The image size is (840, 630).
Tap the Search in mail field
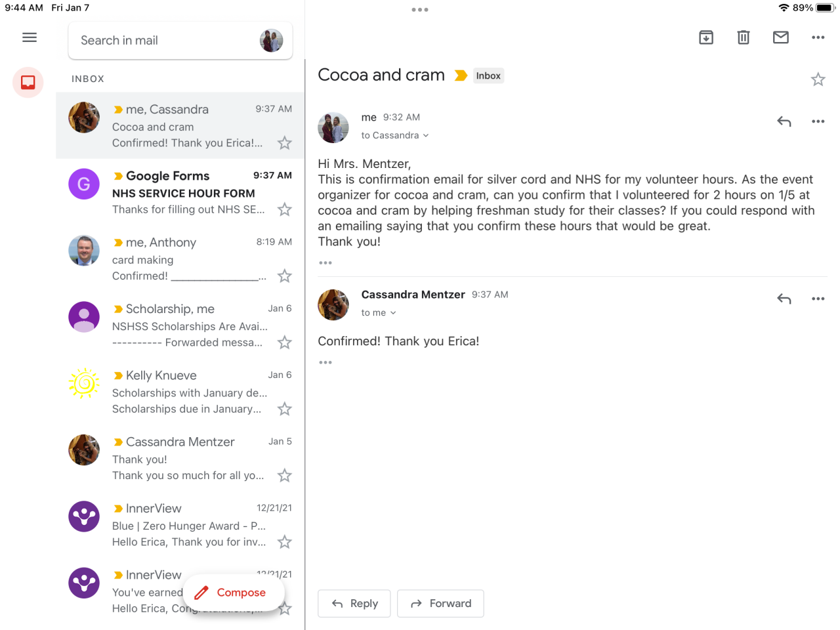coord(164,41)
